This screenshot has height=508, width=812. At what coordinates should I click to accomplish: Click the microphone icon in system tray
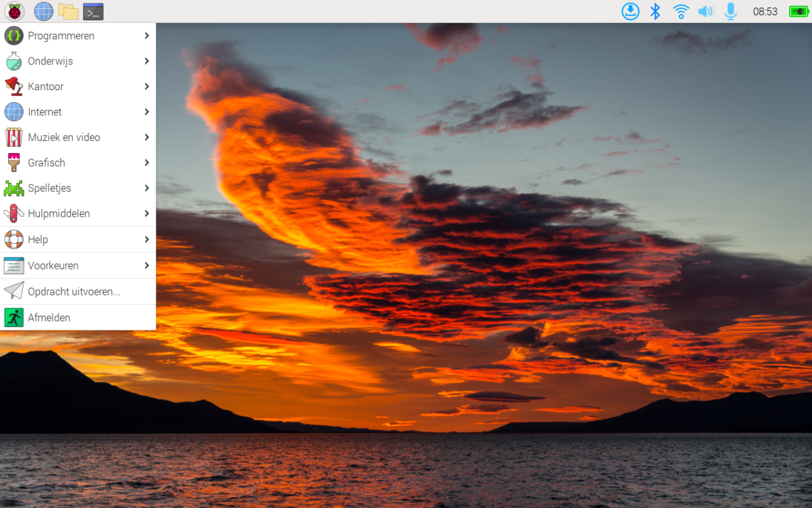tap(731, 12)
